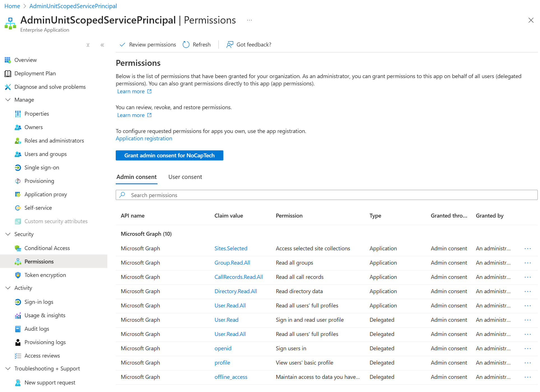The width and height of the screenshot is (540, 392).
Task: Open the openid claim value link
Action: 223,348
